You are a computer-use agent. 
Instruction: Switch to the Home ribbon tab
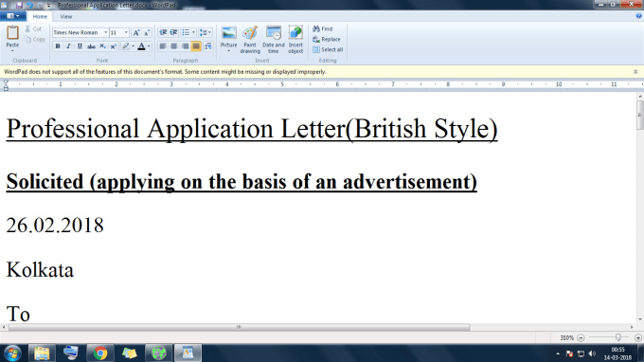click(40, 16)
